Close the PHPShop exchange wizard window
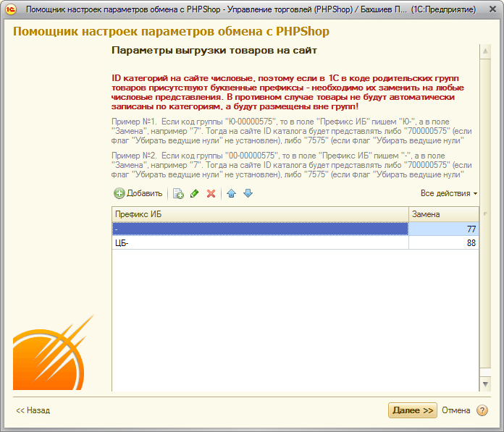This screenshot has height=432, width=504. tap(492, 9)
